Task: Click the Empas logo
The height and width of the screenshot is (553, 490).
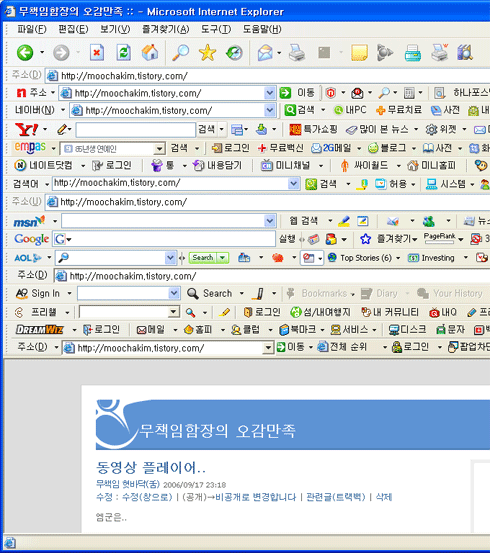Action: pyautogui.click(x=30, y=147)
